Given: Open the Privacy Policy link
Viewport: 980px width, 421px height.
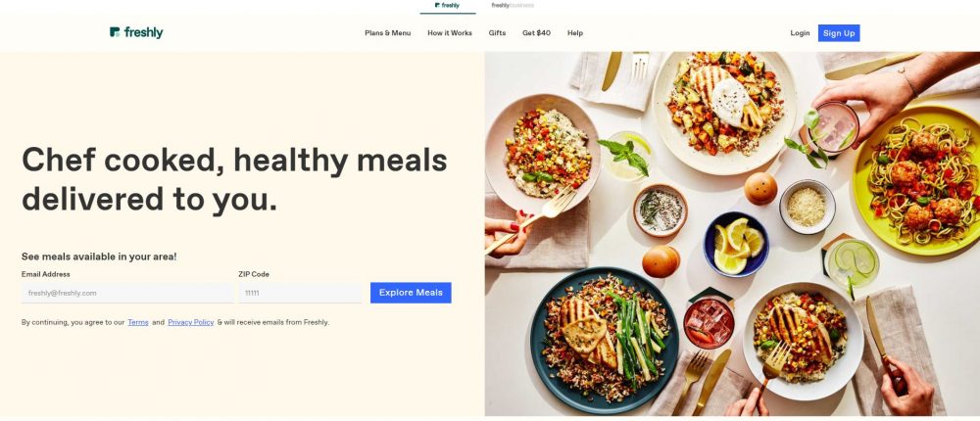Looking at the screenshot, I should point(191,322).
